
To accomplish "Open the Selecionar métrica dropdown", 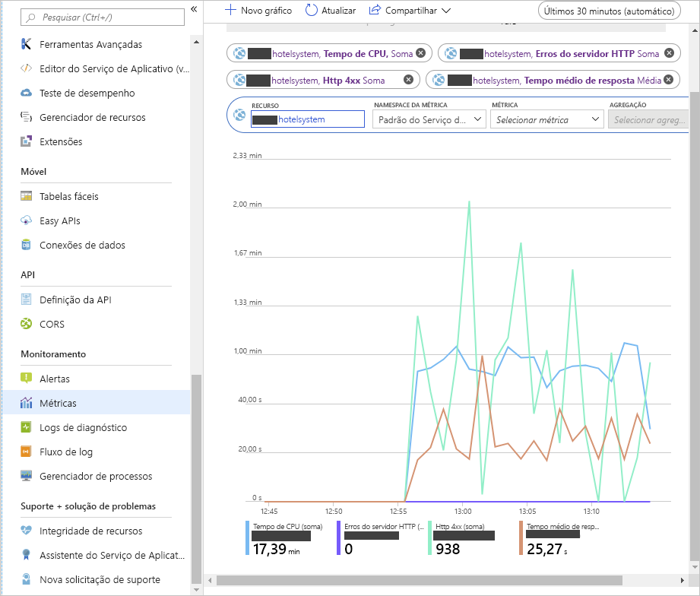I will [x=547, y=119].
